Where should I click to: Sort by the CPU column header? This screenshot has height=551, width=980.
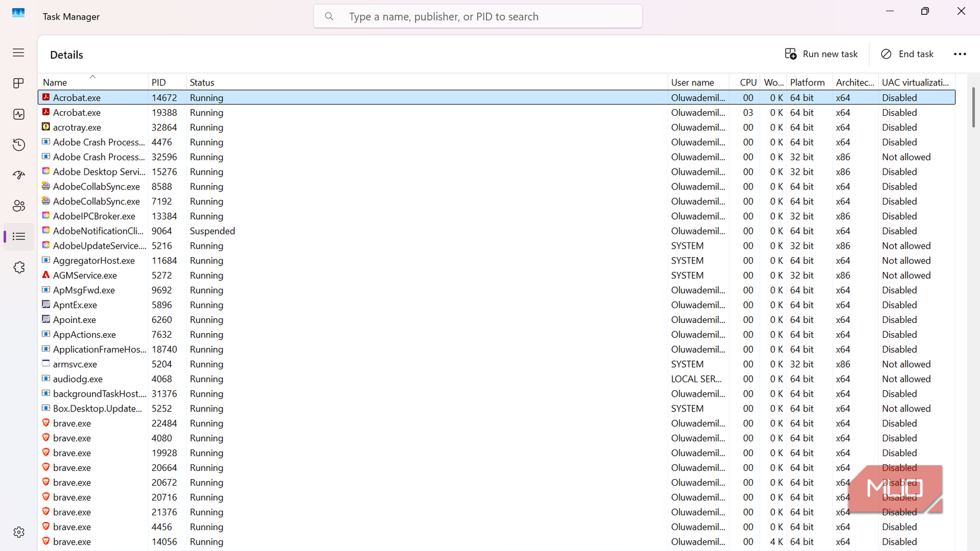745,82
